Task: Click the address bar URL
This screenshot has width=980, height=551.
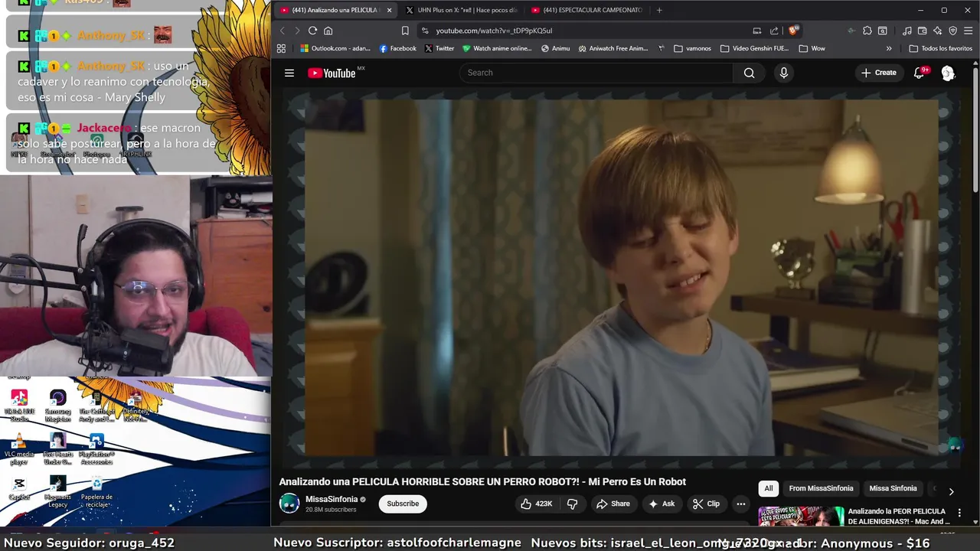Action: [x=494, y=31]
